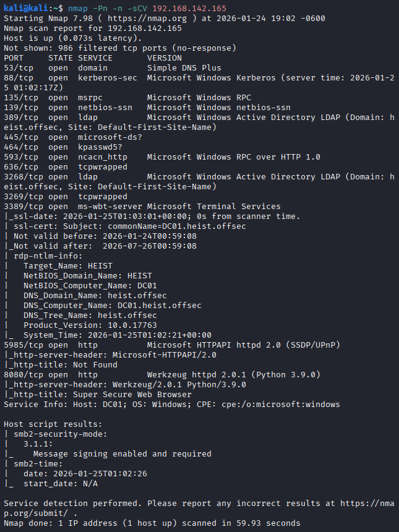Click the "Nmap done" summary line
The height and width of the screenshot is (532, 399).
tap(152, 523)
